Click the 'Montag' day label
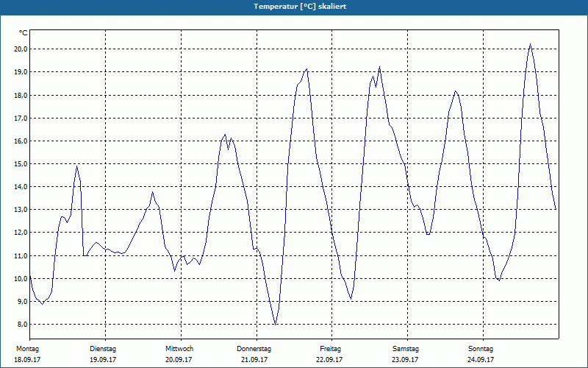 27,349
